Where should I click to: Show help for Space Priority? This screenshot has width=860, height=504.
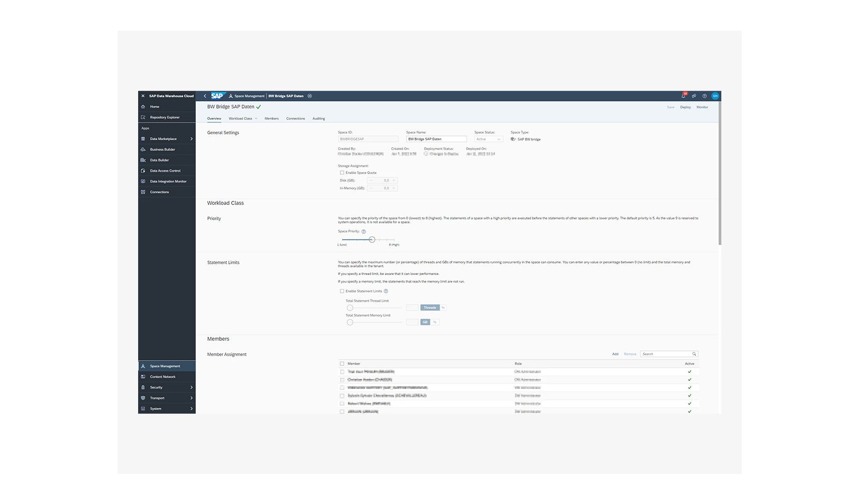pyautogui.click(x=363, y=232)
